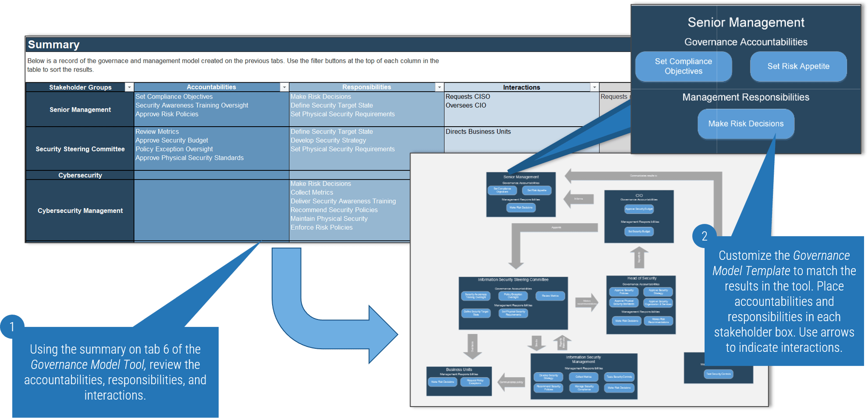This screenshot has height=418, width=868.
Task: Select 'Enforce Risk Policies' table entry
Action: coord(322,227)
